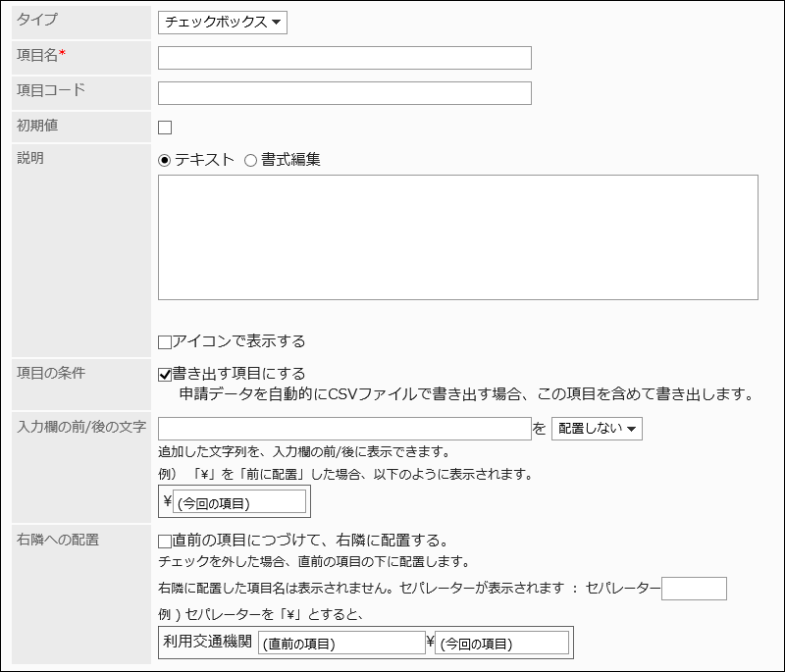This screenshot has width=785, height=672.
Task: Click the 説明 row label
Action: (x=30, y=158)
